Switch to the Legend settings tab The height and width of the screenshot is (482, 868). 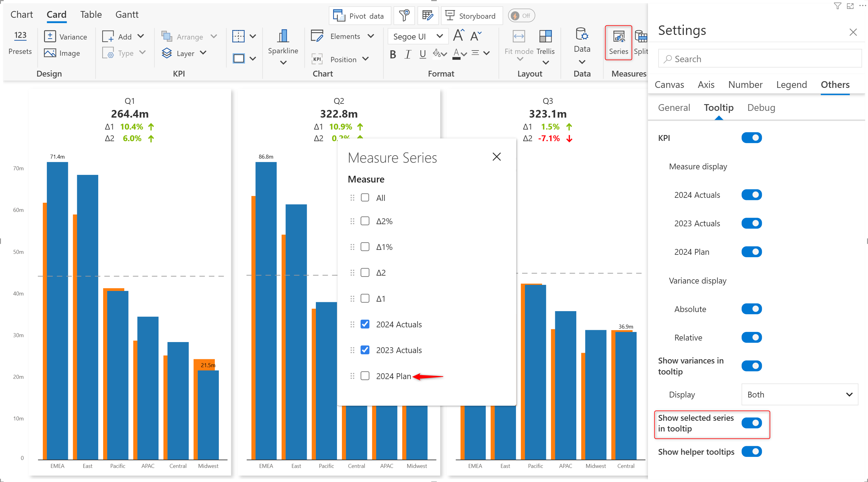coord(791,85)
